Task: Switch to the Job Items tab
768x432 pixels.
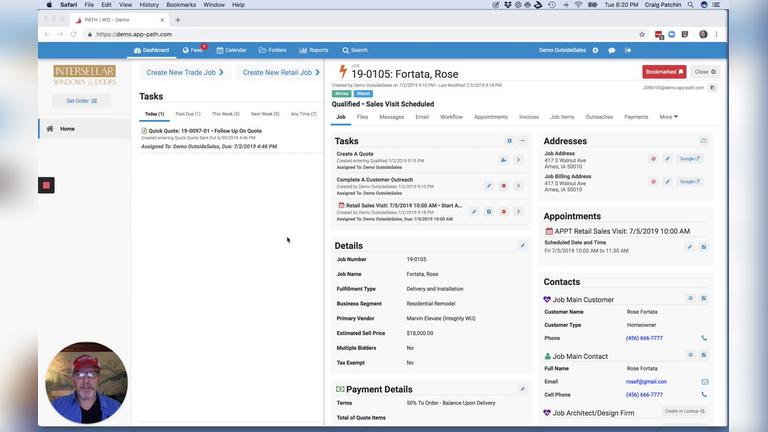Action: pyautogui.click(x=562, y=117)
